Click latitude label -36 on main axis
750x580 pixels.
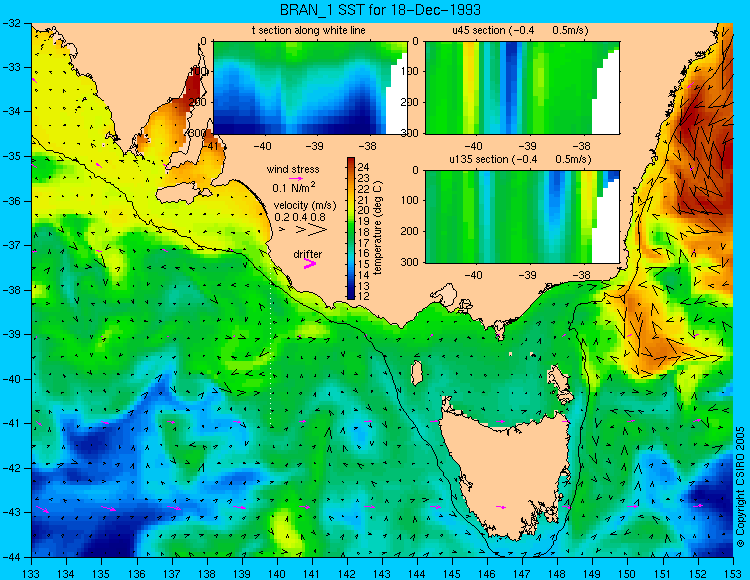13,201
